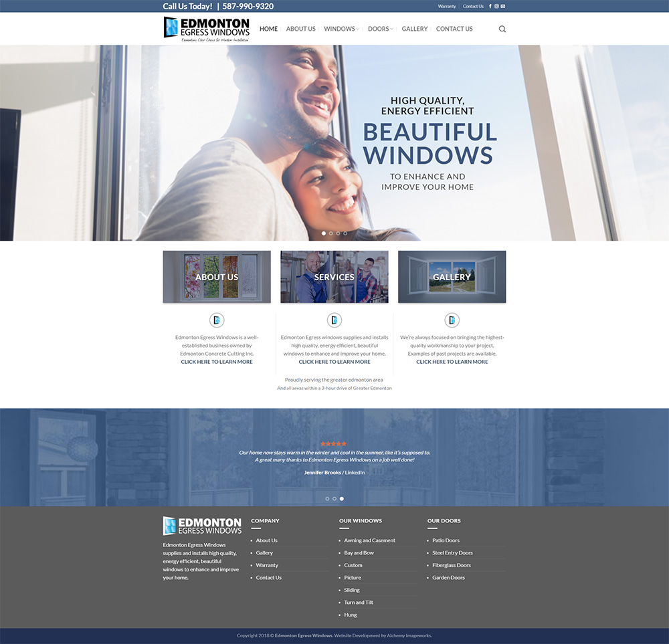Open Turn and Tilt windows link
The image size is (669, 644).
[x=359, y=603]
